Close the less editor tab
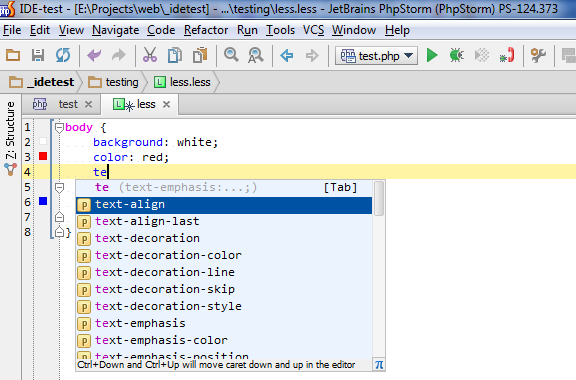 point(166,104)
